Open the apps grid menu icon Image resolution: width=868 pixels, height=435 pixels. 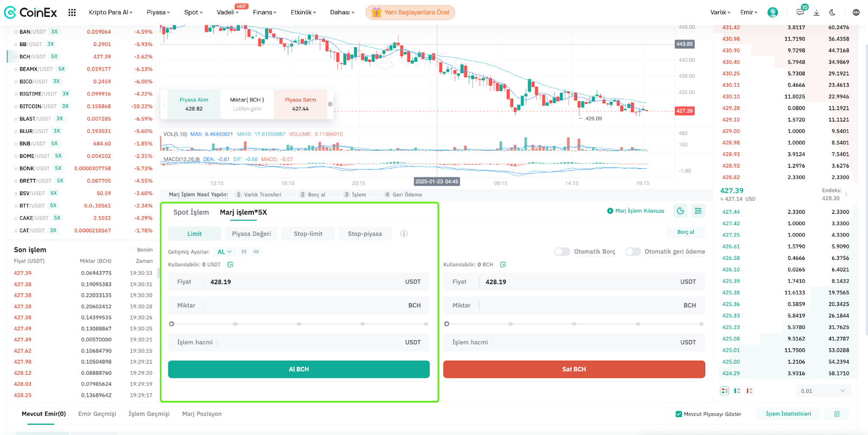tap(72, 12)
